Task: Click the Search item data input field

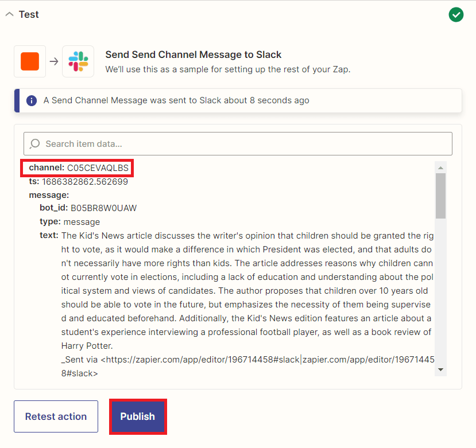Action: [x=230, y=143]
